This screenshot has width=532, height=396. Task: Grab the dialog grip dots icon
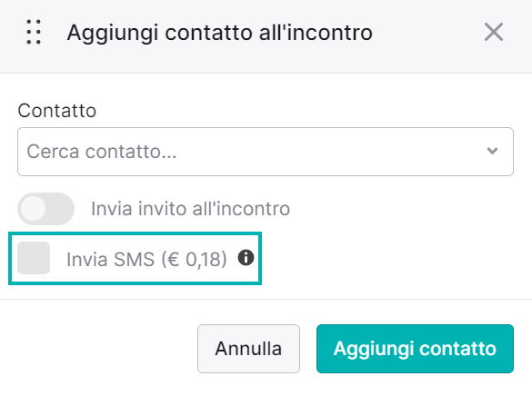[34, 32]
